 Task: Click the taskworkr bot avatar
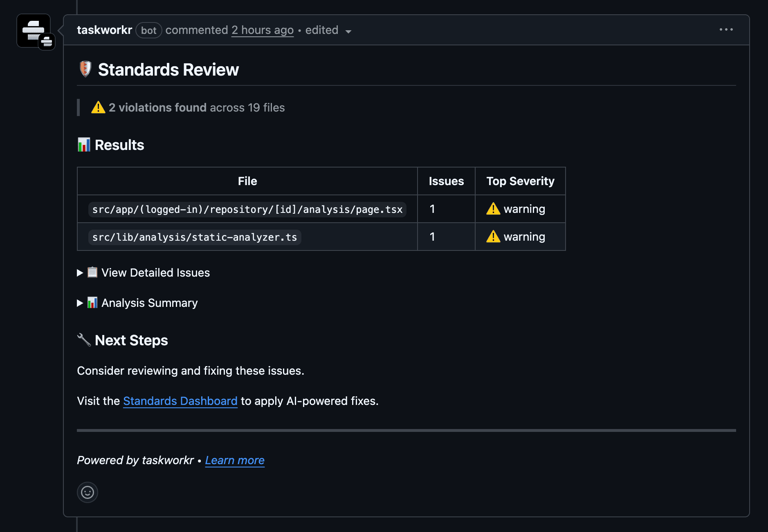[34, 31]
